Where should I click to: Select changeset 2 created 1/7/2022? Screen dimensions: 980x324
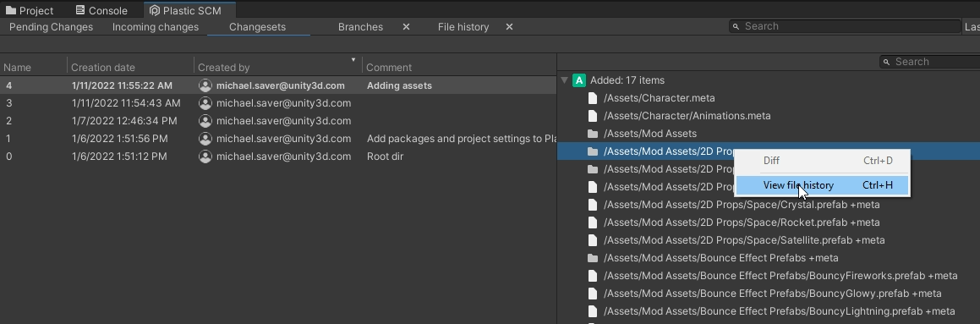click(278, 121)
